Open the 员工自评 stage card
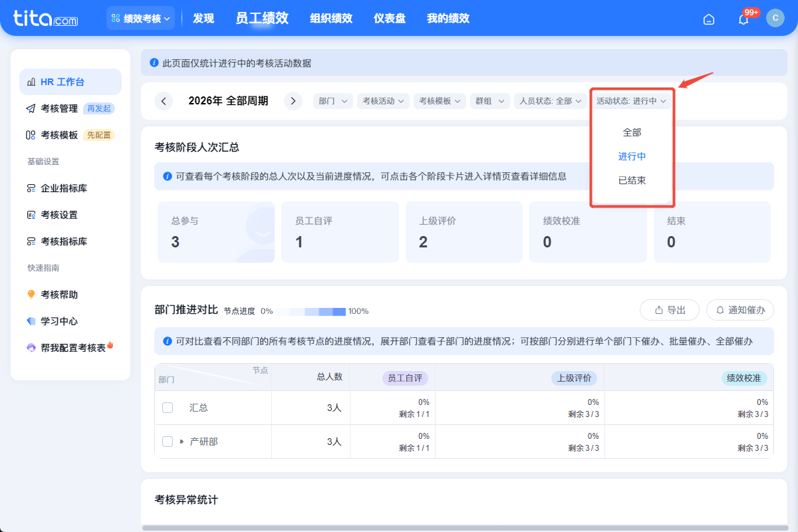The width and height of the screenshot is (798, 532). pyautogui.click(x=340, y=232)
